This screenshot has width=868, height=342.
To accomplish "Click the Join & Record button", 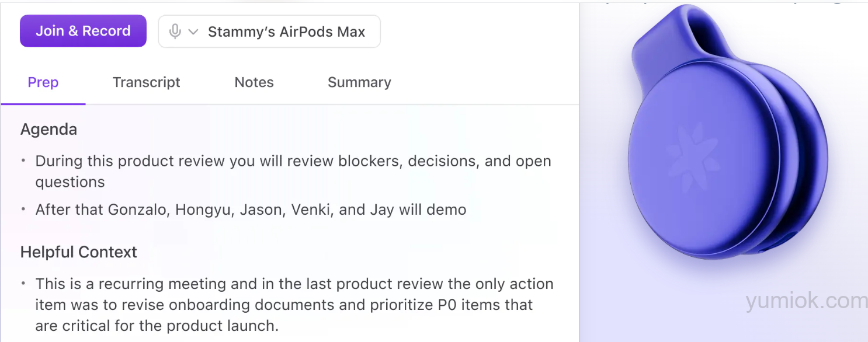I will (x=83, y=31).
